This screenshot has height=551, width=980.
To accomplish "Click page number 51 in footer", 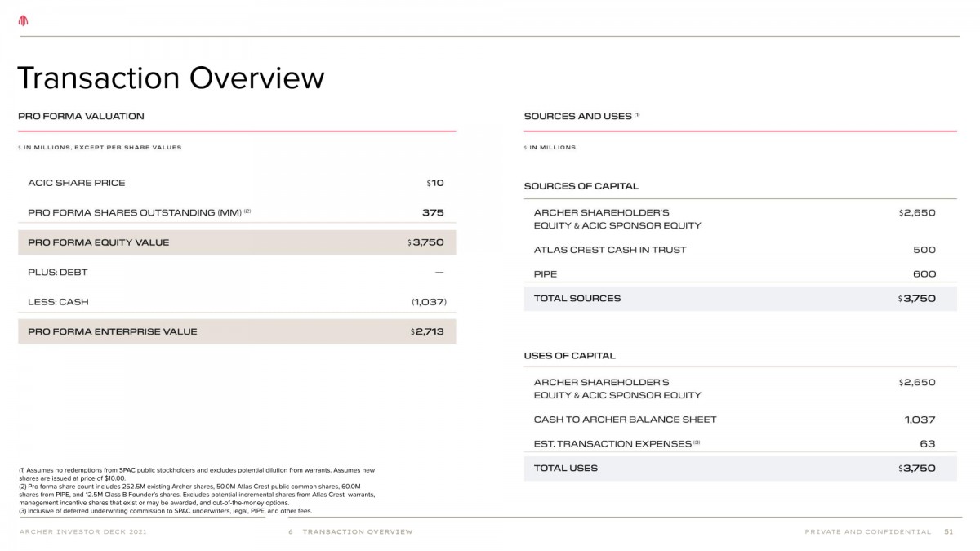I will (x=948, y=532).
